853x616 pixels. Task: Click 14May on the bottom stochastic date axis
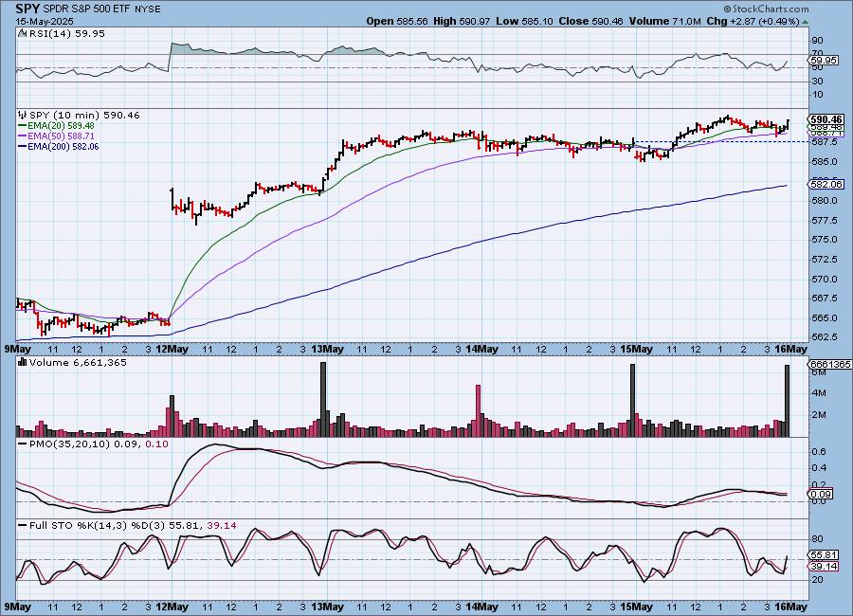point(482,607)
